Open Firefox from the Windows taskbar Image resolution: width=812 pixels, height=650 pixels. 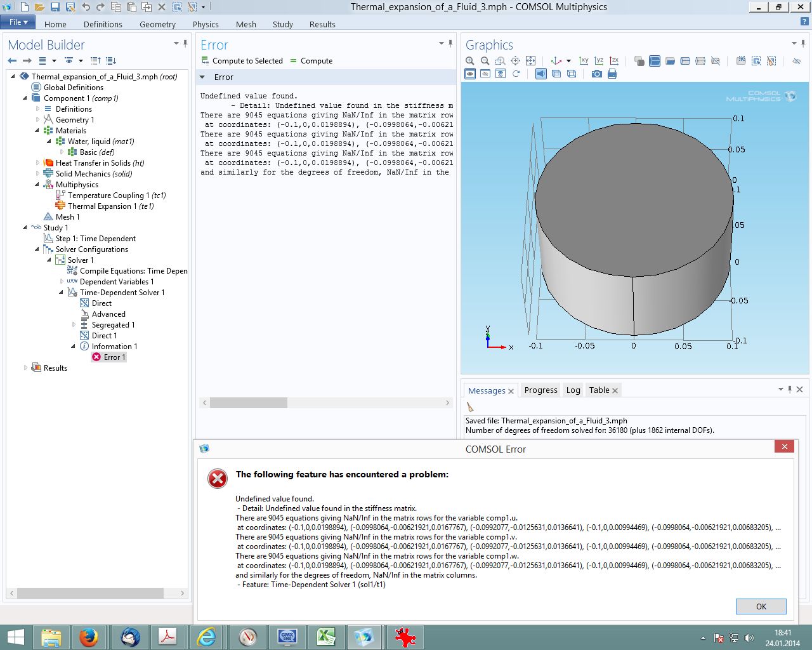[x=88, y=637]
